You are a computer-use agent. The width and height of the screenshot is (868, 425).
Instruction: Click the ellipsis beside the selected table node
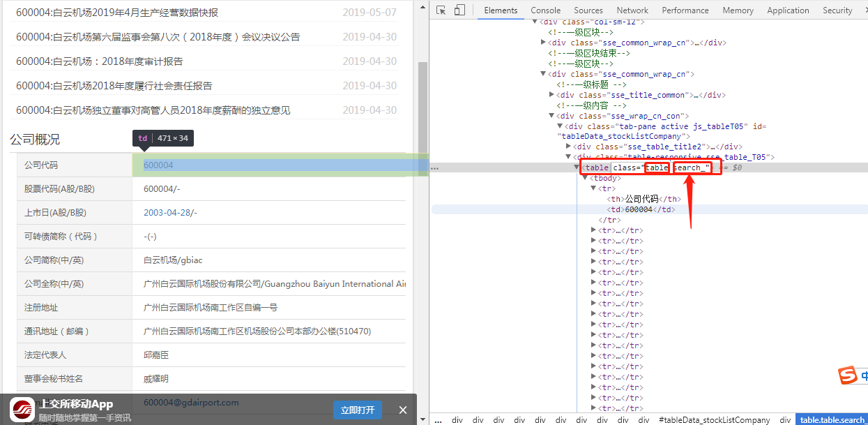434,168
